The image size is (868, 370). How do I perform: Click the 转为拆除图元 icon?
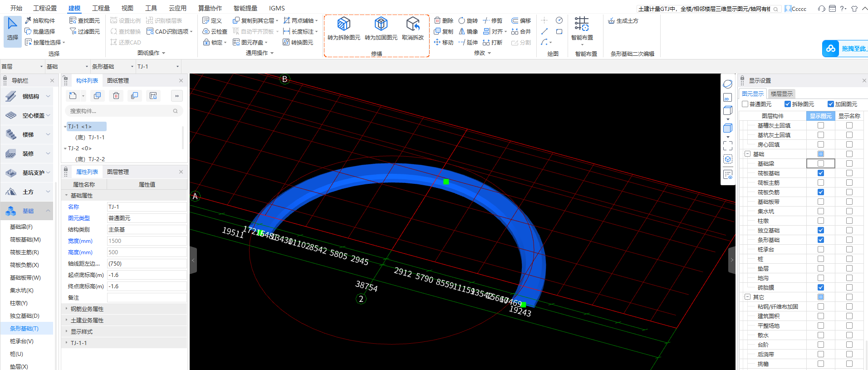[343, 24]
